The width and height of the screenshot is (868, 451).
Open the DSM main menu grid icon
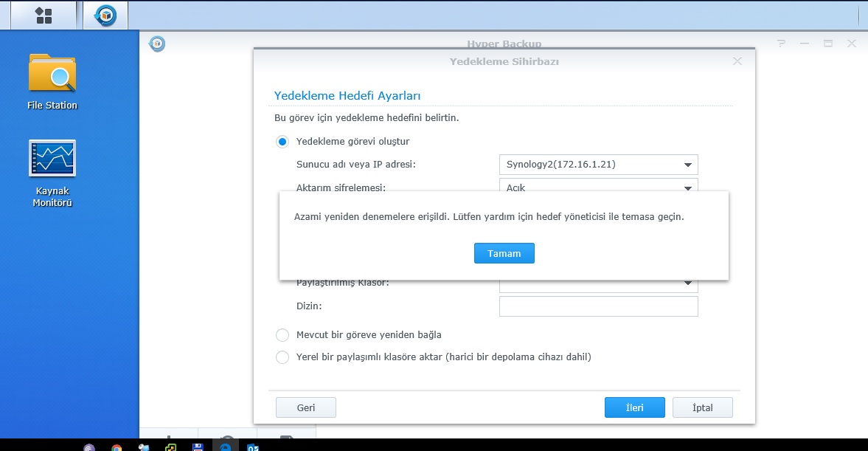click(x=44, y=16)
